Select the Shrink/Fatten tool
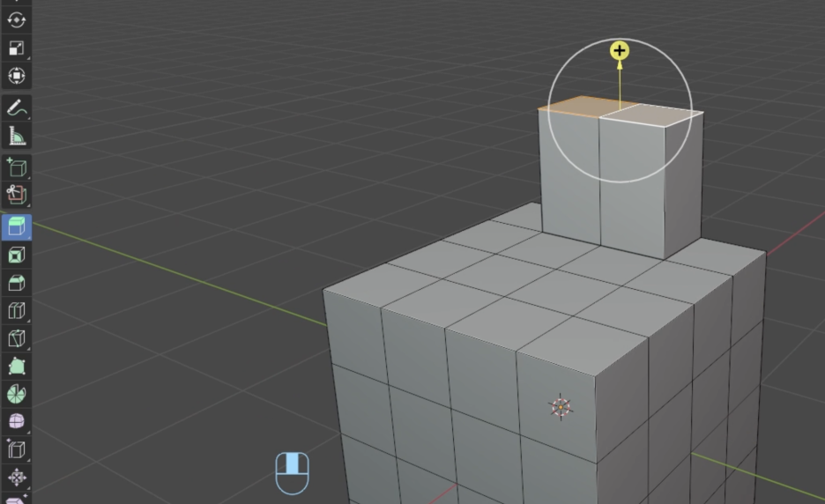 point(17,478)
